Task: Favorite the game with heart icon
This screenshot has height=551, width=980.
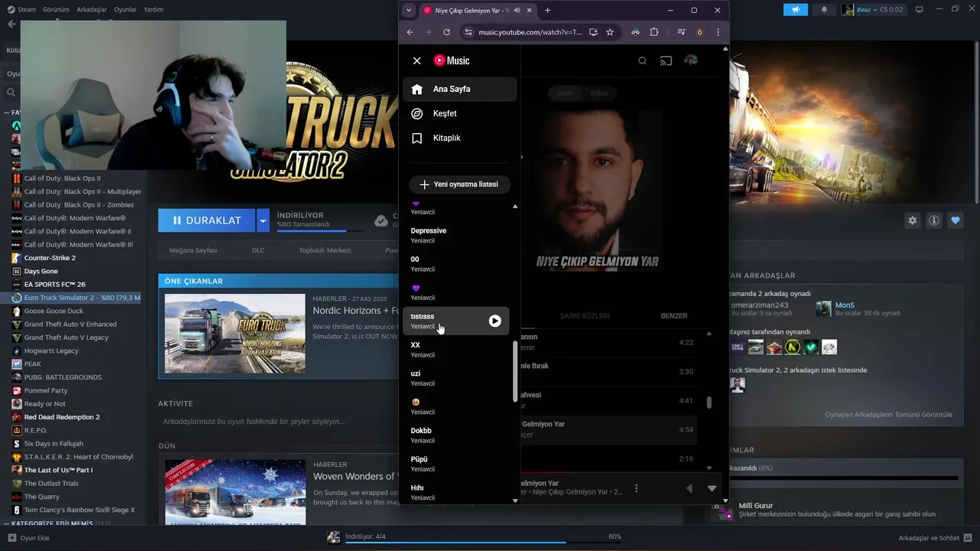Action: (955, 220)
